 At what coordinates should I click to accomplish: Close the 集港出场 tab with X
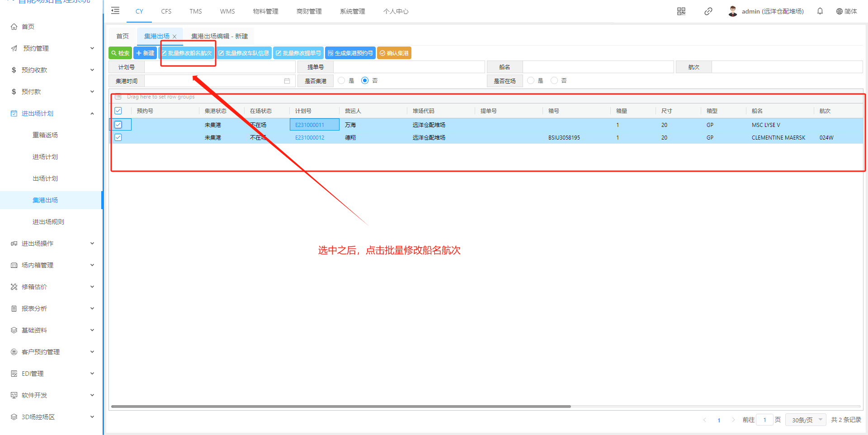point(175,37)
